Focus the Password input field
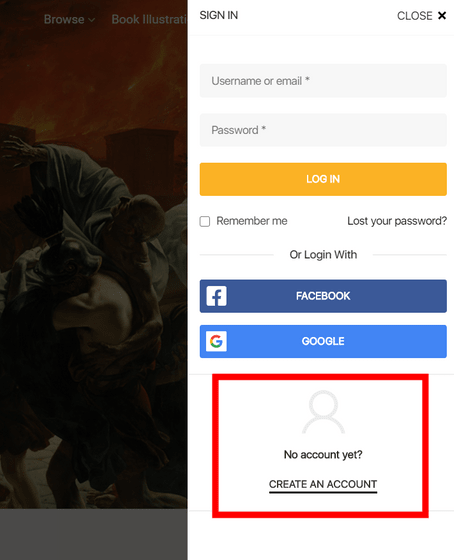Viewport: 454px width, 560px height. tap(323, 130)
